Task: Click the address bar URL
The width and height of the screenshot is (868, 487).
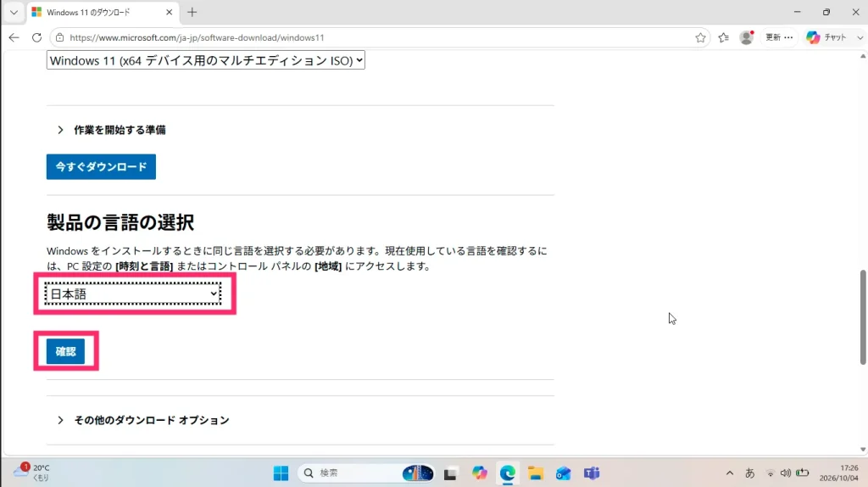Action: [x=197, y=37]
